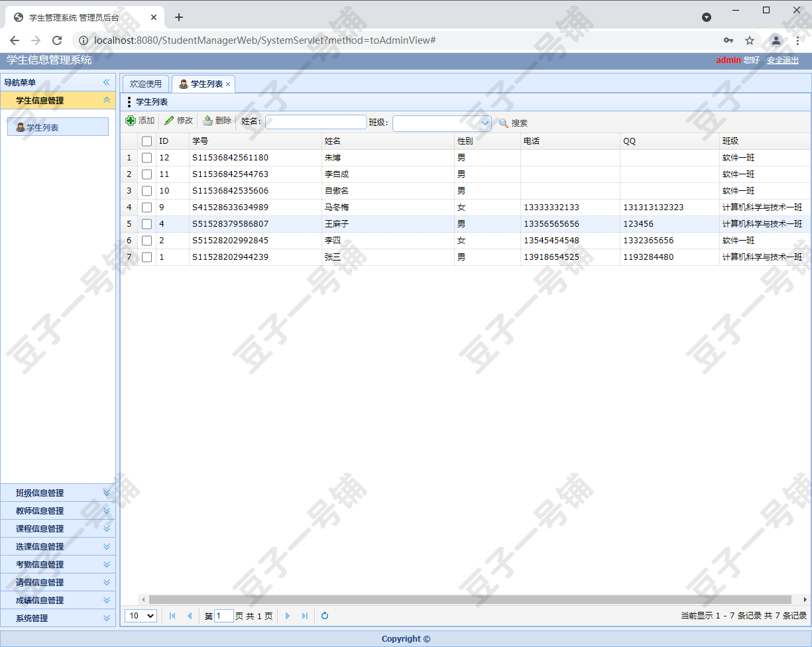Collapse the navigation menu with the « icon
The height and width of the screenshot is (647, 812).
(106, 82)
